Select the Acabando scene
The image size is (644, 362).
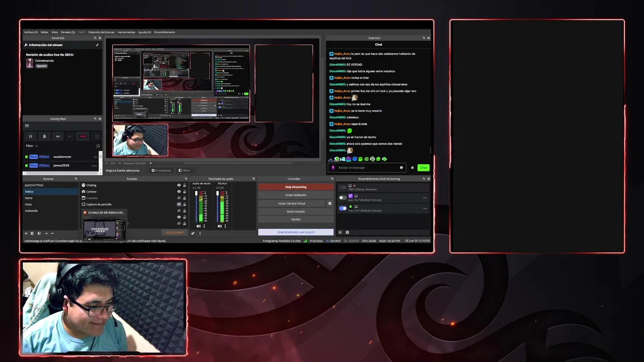(x=50, y=211)
